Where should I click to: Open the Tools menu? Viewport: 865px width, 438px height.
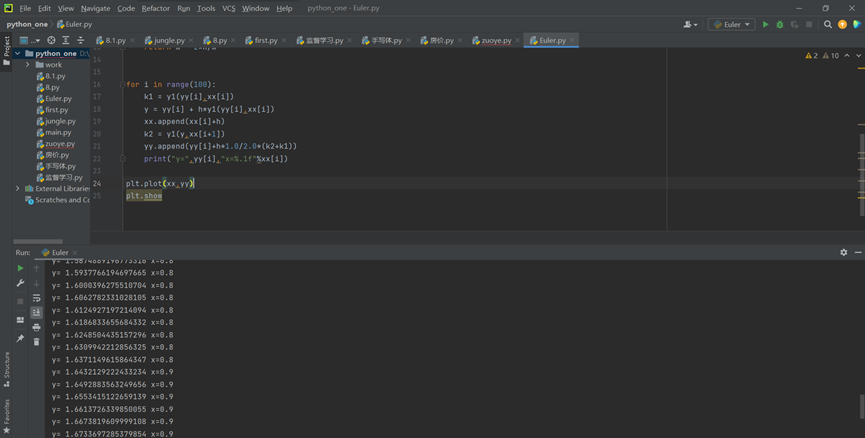point(206,8)
